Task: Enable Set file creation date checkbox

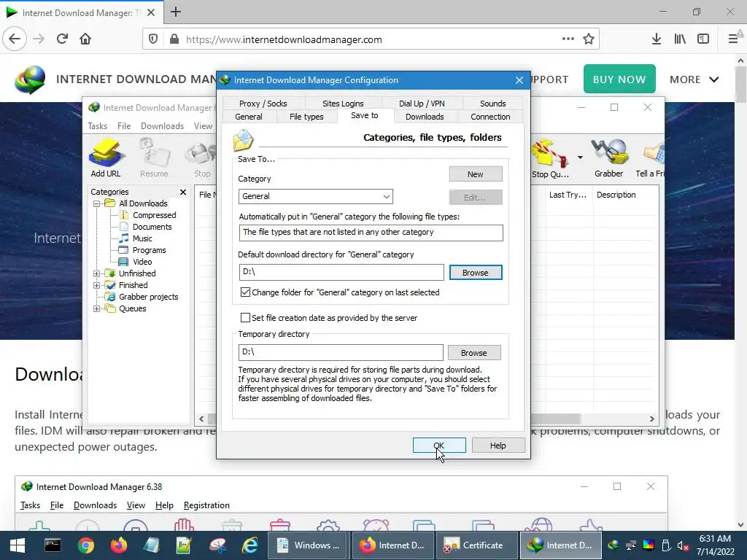Action: (x=245, y=317)
